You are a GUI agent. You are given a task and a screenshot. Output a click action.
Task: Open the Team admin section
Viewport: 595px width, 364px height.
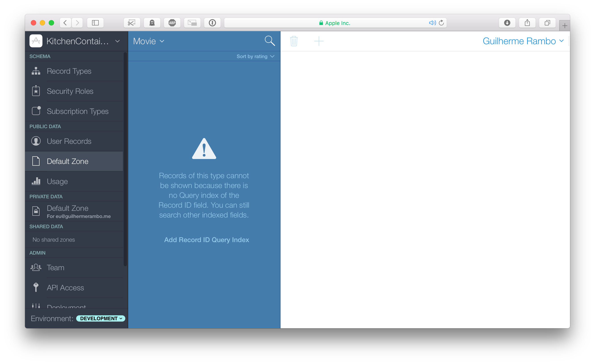55,268
